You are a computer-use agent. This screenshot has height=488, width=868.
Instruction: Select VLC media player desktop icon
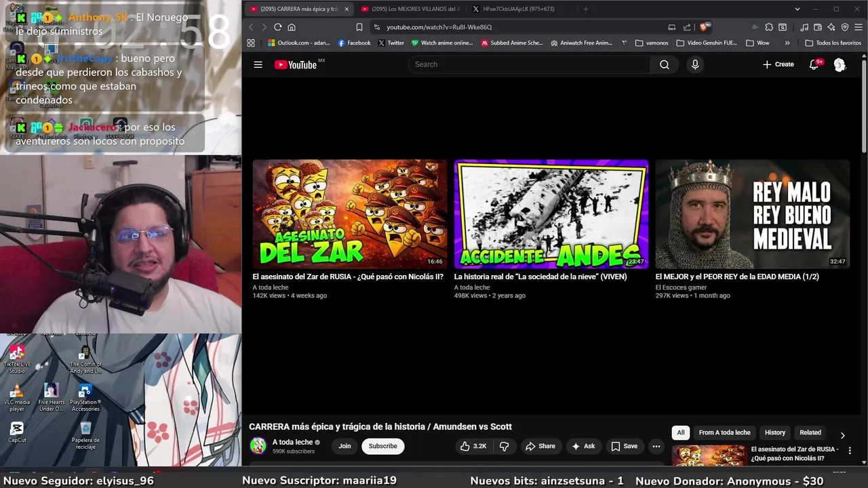[x=17, y=398]
